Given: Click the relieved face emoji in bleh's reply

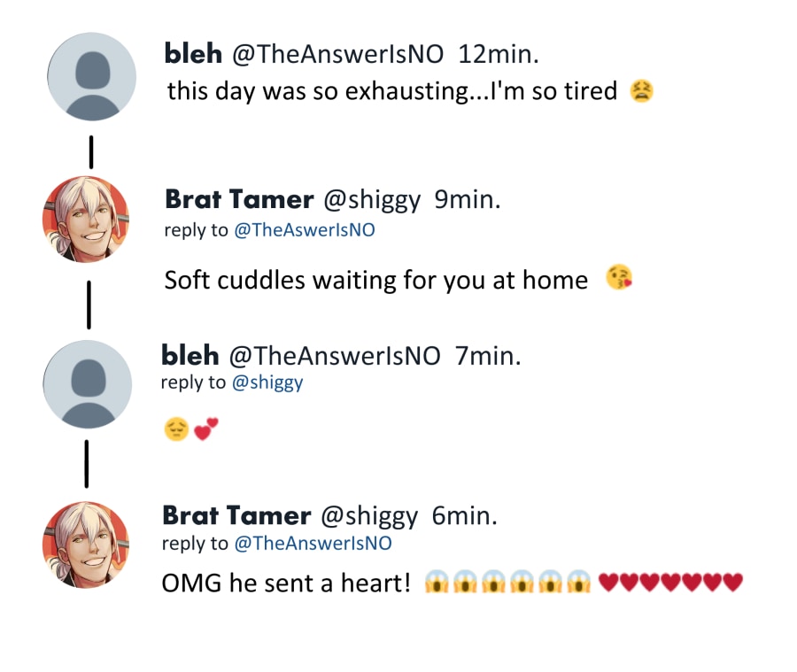Looking at the screenshot, I should 176,431.
